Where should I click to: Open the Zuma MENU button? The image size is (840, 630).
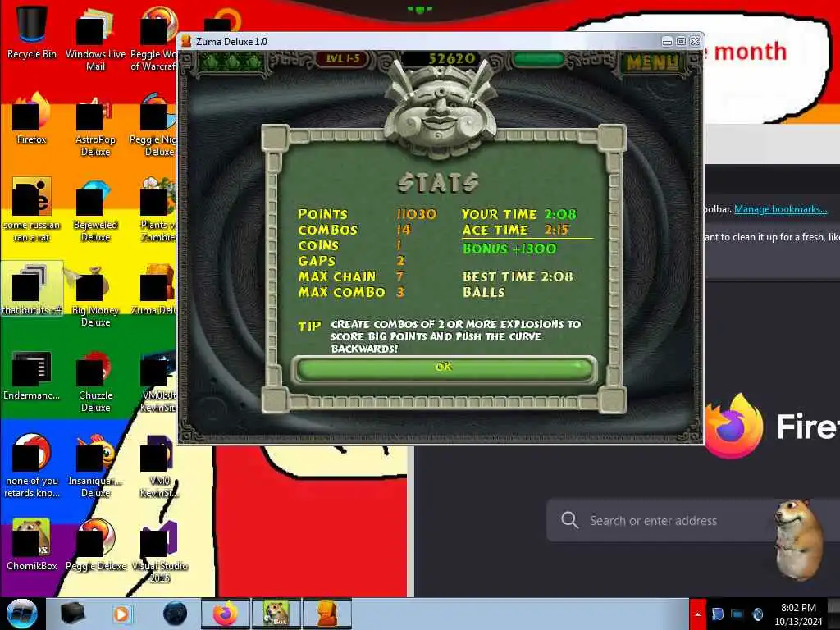[x=652, y=62]
